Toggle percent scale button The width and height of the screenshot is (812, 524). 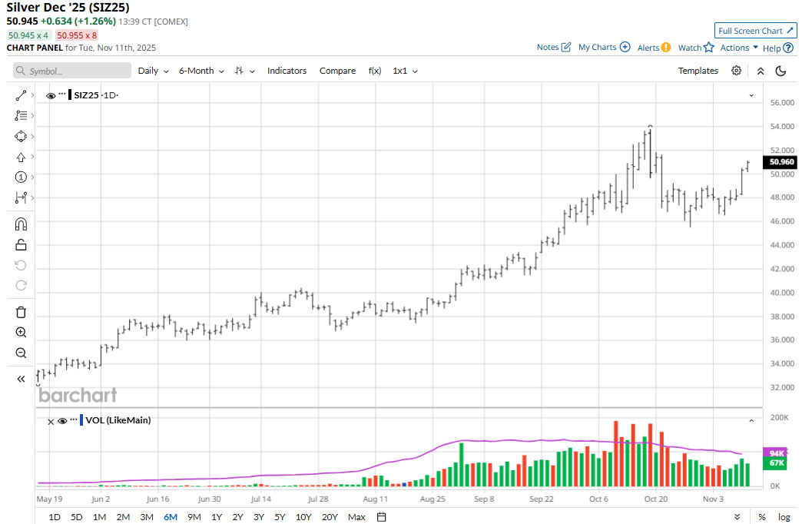coord(762,517)
